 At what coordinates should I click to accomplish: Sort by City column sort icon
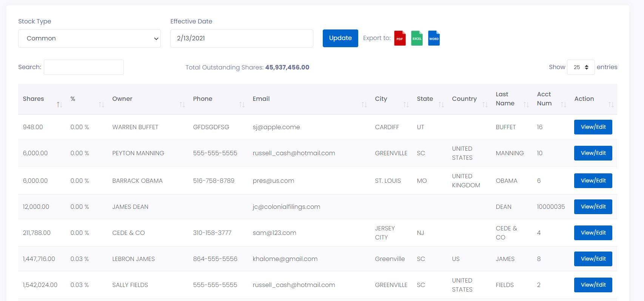coord(406,104)
